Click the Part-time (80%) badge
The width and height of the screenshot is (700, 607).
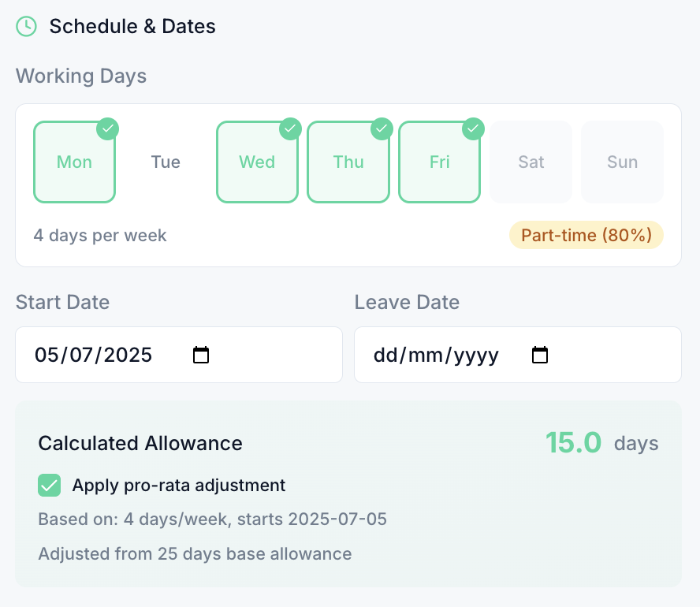586,236
